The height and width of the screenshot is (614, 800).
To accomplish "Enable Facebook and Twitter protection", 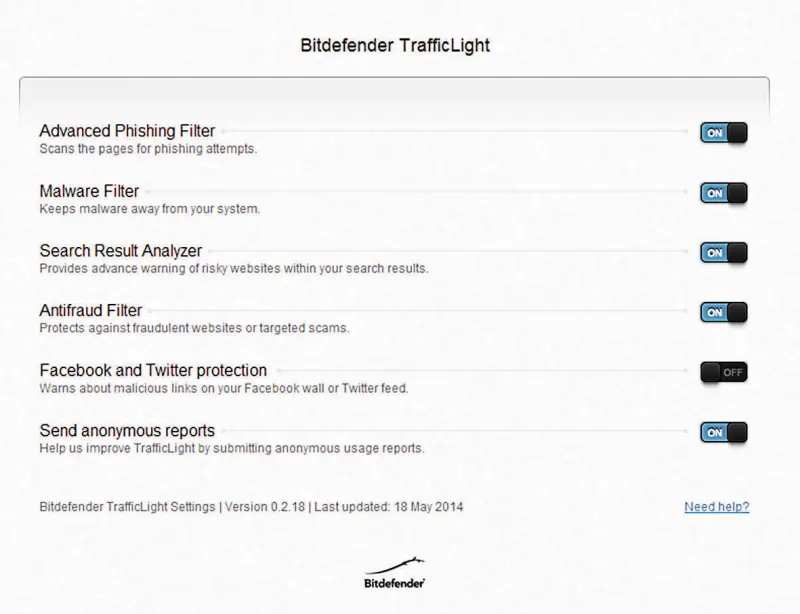I will (x=724, y=373).
